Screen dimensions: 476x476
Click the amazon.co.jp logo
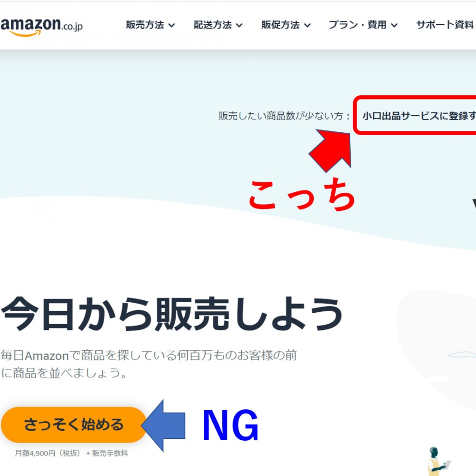coord(41,27)
